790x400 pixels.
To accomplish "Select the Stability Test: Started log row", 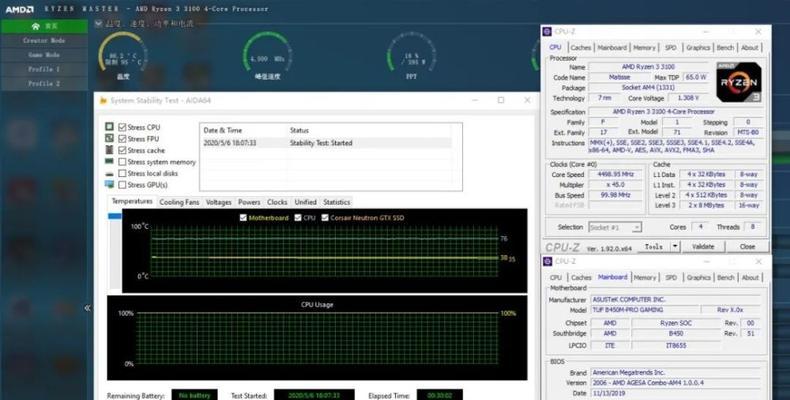I will [326, 143].
